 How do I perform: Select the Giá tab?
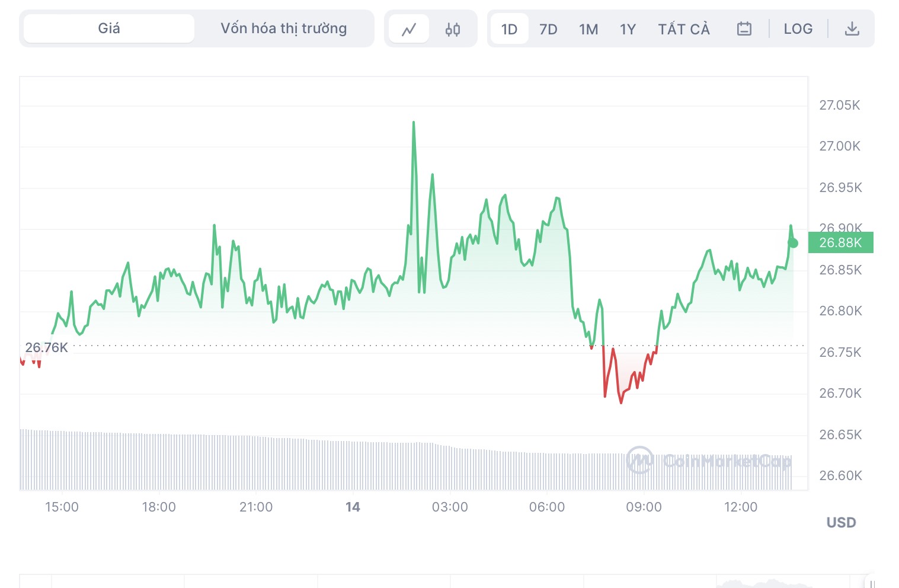click(x=109, y=28)
